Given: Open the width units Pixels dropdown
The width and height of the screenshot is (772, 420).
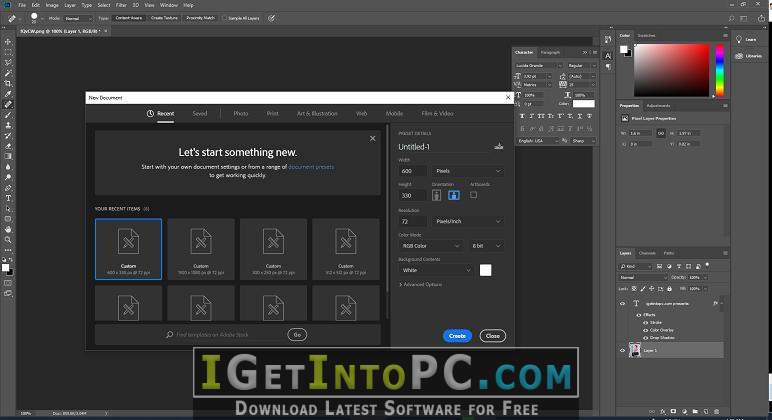Looking at the screenshot, I should 468,171.
